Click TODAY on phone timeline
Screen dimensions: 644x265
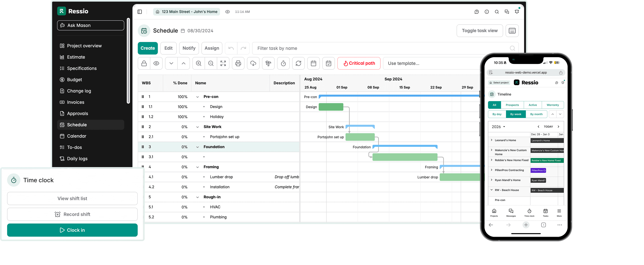[x=548, y=127]
